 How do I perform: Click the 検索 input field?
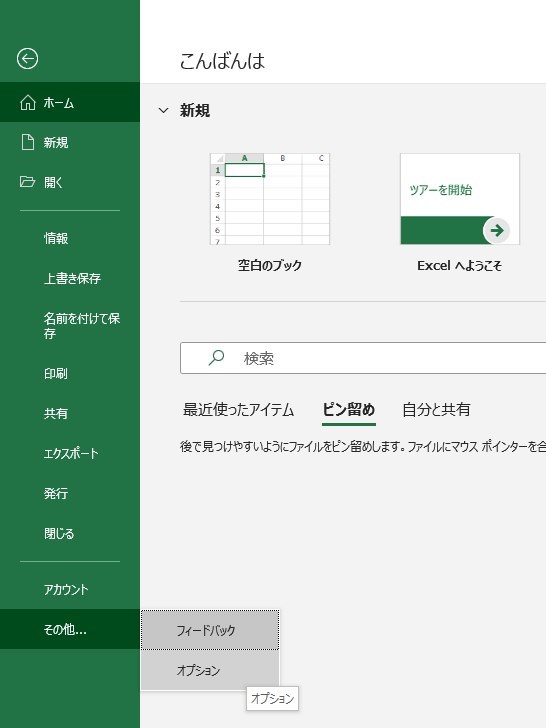pyautogui.click(x=363, y=358)
